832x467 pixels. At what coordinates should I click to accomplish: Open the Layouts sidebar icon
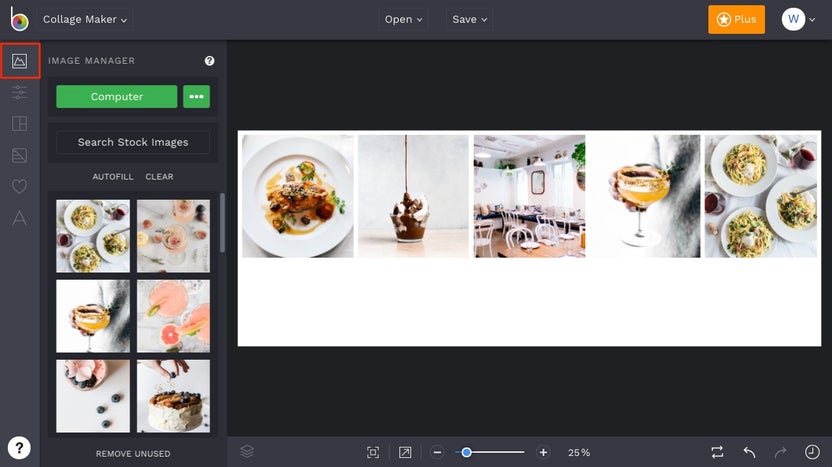pyautogui.click(x=20, y=124)
